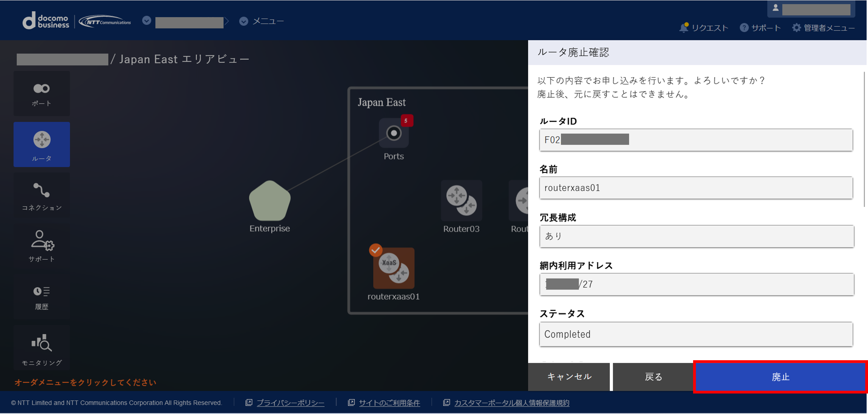The width and height of the screenshot is (868, 414).
Task: Click the confirmation panel scrollbar
Action: click(x=865, y=139)
